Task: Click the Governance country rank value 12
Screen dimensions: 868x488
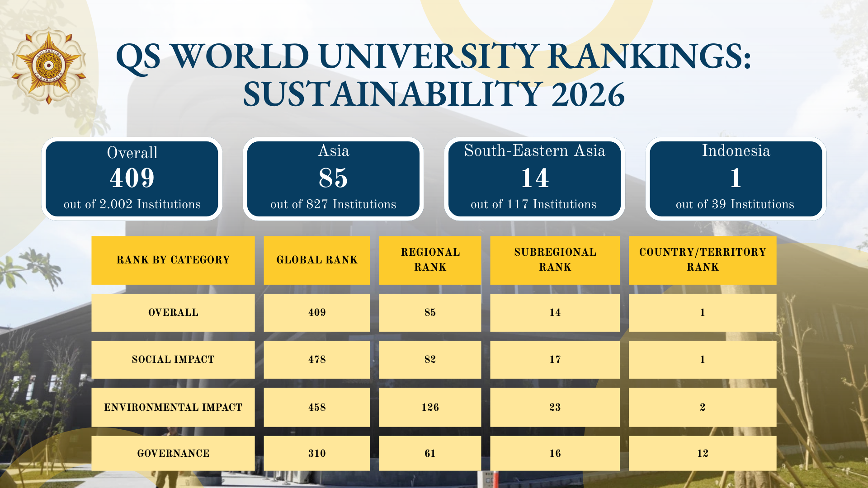Action: [702, 453]
